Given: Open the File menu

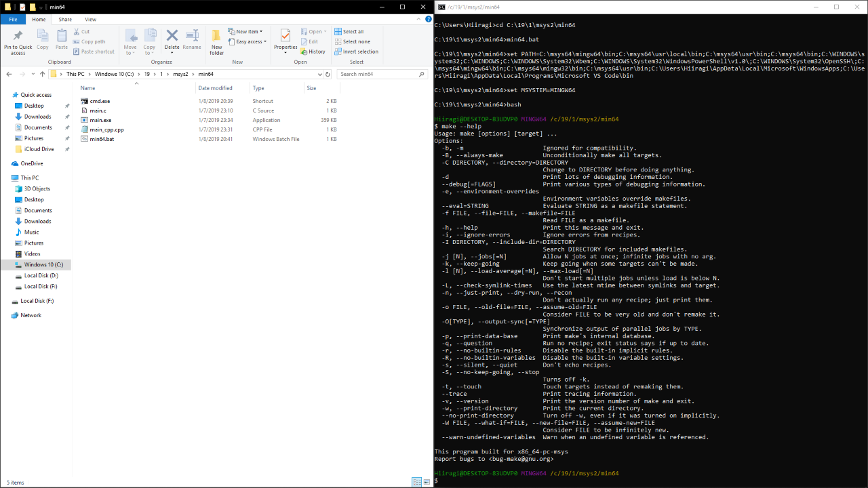Looking at the screenshot, I should [13, 20].
